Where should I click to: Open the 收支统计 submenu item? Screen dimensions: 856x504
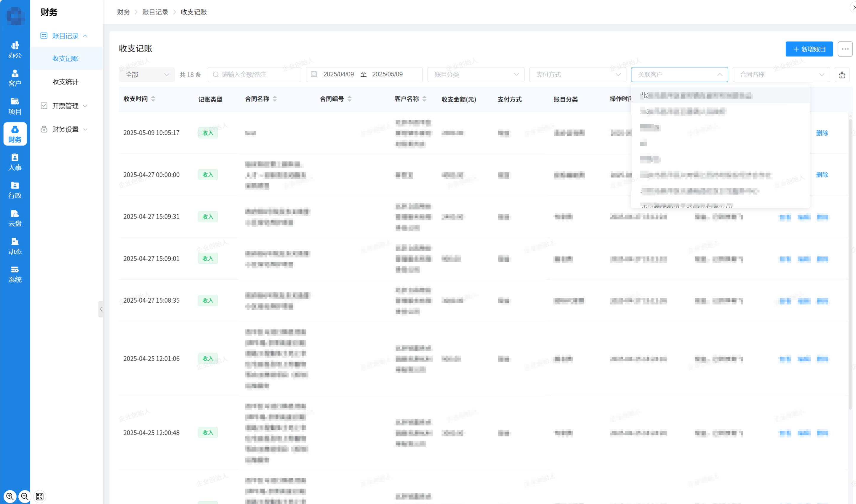65,82
